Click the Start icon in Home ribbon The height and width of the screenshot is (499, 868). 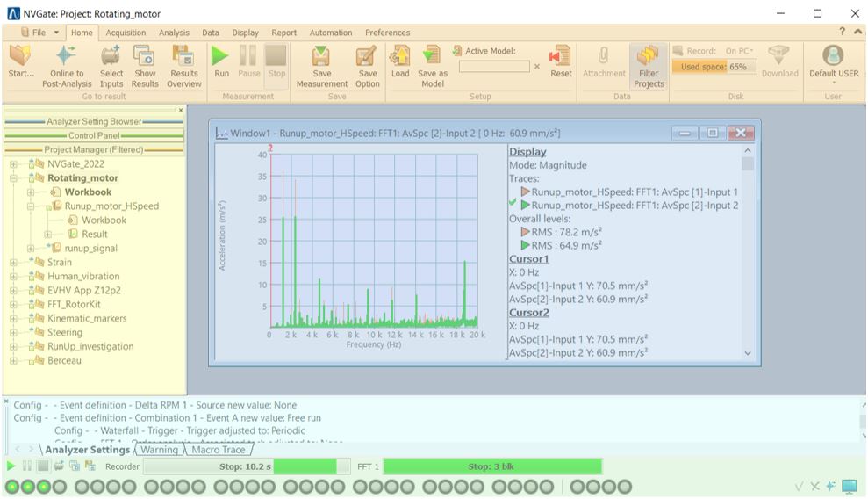coord(20,61)
